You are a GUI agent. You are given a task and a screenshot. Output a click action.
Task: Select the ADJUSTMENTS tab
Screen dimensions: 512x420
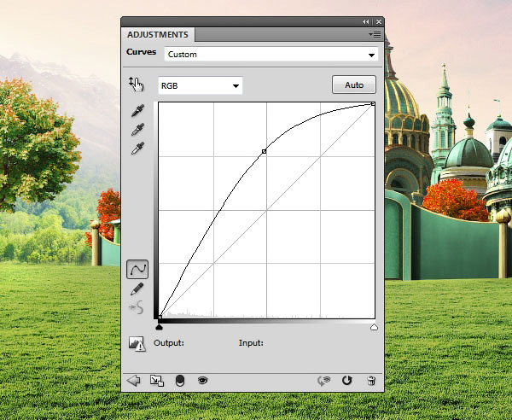pyautogui.click(x=158, y=35)
